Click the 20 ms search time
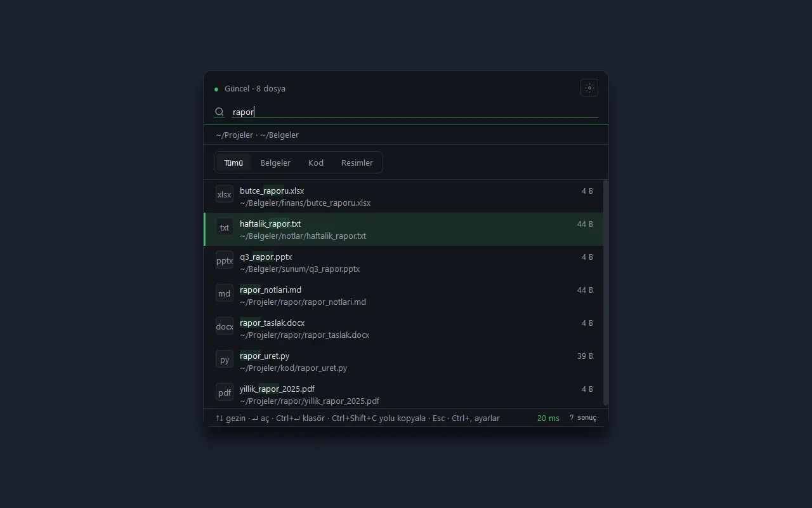The image size is (812, 508). pos(548,418)
